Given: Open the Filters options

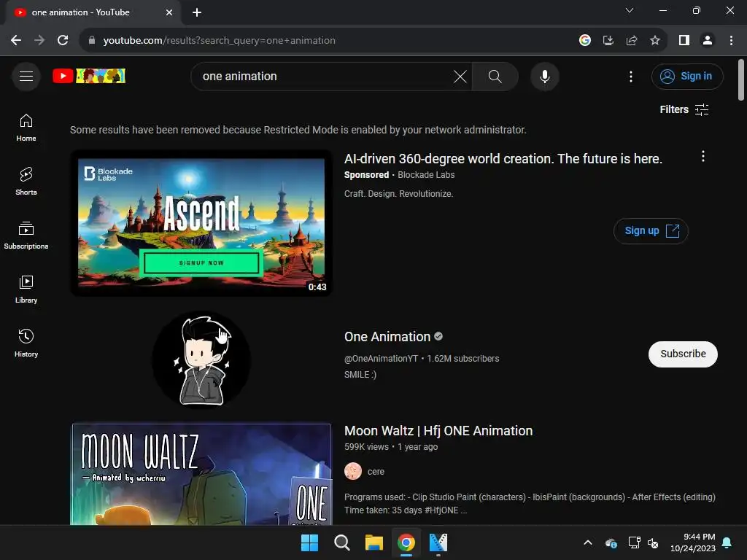Looking at the screenshot, I should 684,109.
